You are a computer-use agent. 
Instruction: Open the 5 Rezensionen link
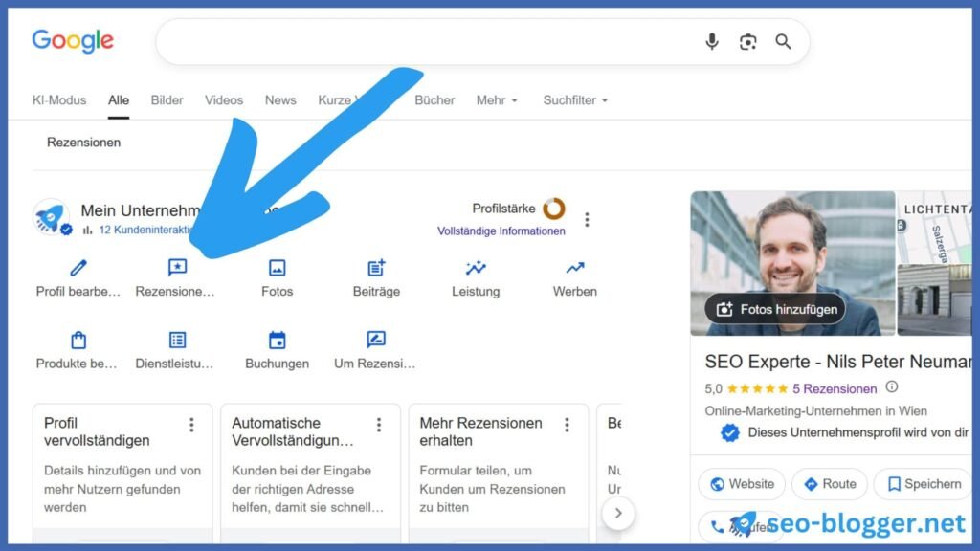pyautogui.click(x=835, y=388)
